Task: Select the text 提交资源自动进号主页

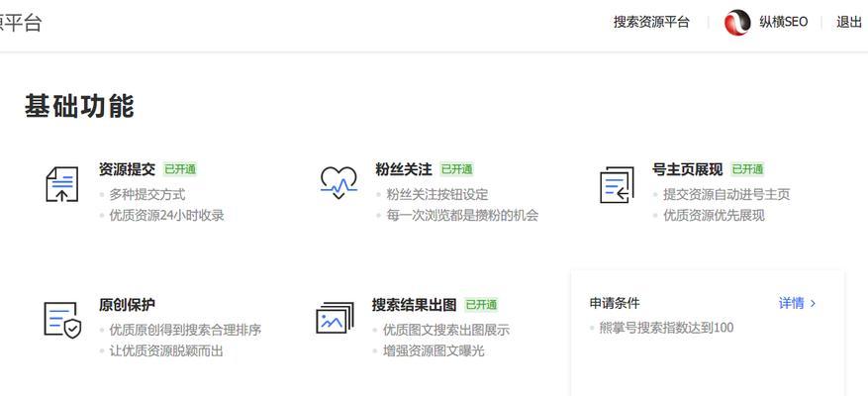Action: point(726,195)
